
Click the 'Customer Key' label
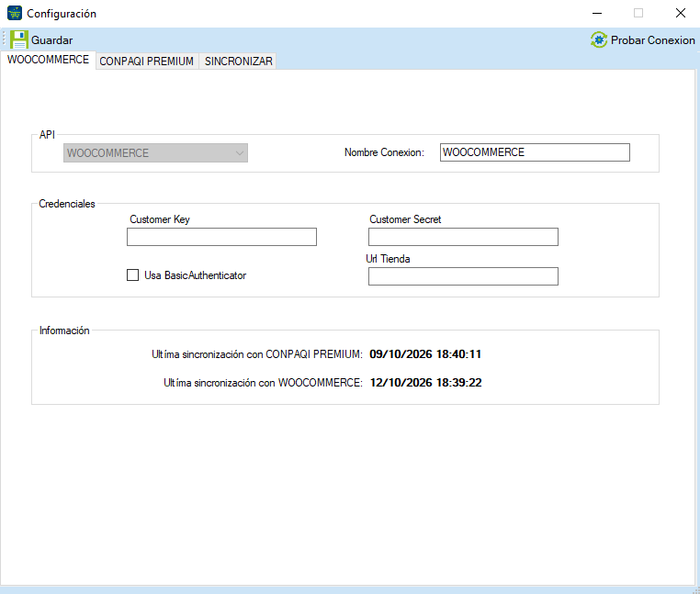[160, 219]
